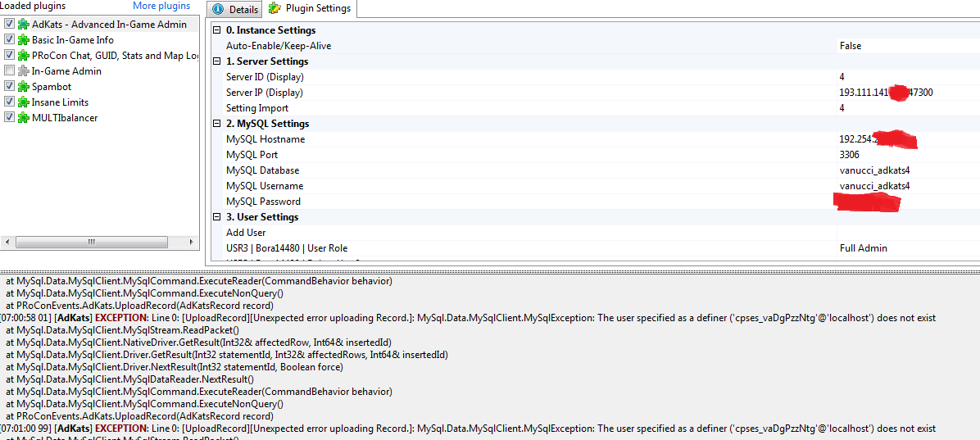Click the grey In-Game Admin plugin icon
This screenshot has height=440, width=980.
pos(23,71)
